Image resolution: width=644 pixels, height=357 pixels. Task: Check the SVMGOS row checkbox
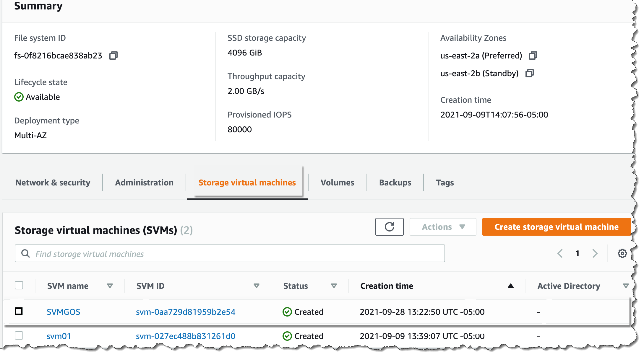click(19, 311)
